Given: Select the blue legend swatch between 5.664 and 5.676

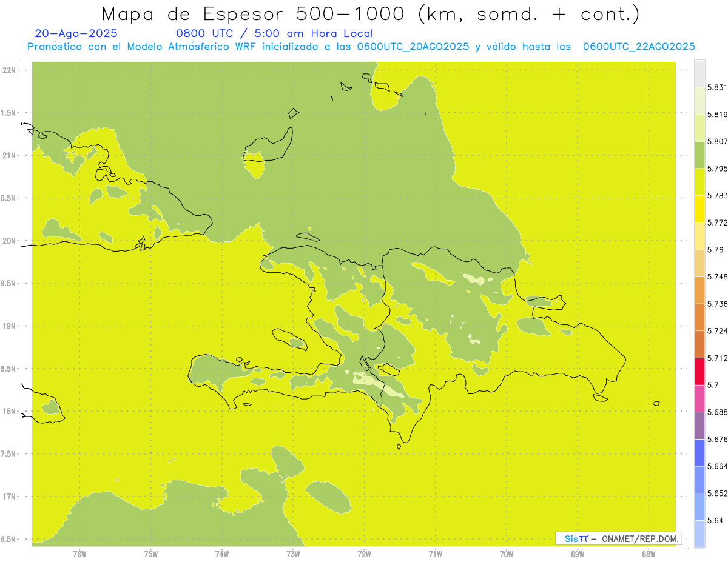Looking at the screenshot, I should point(699,453).
